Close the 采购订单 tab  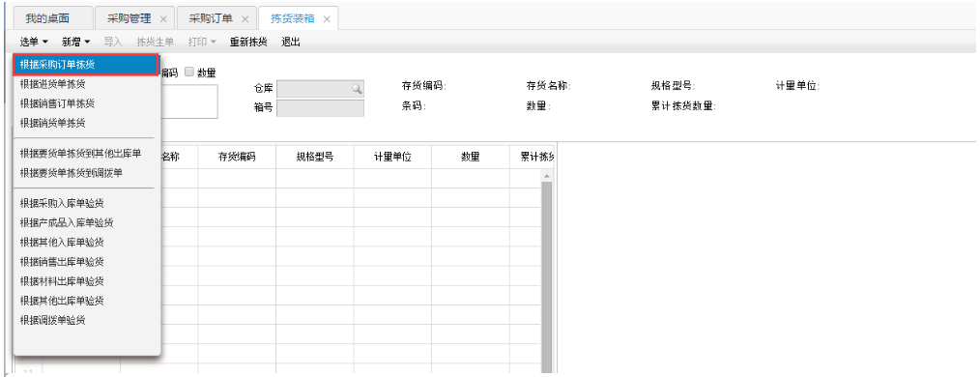245,18
